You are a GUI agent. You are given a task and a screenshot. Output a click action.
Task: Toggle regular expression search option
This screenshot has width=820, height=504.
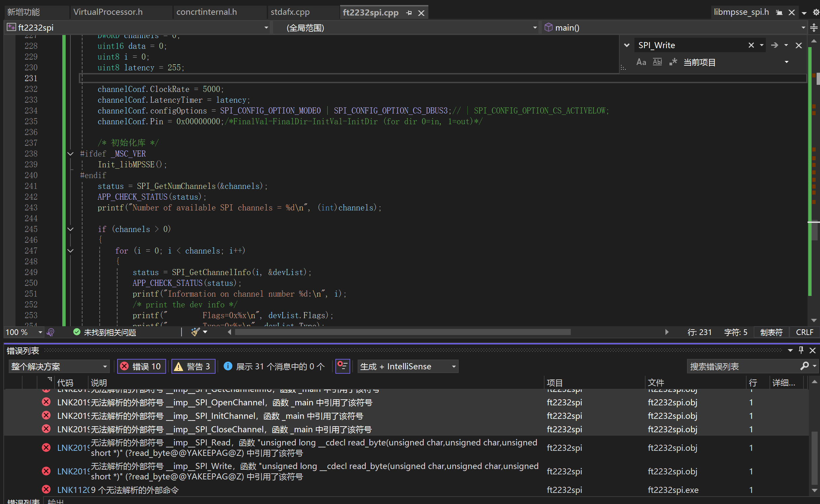pos(673,62)
